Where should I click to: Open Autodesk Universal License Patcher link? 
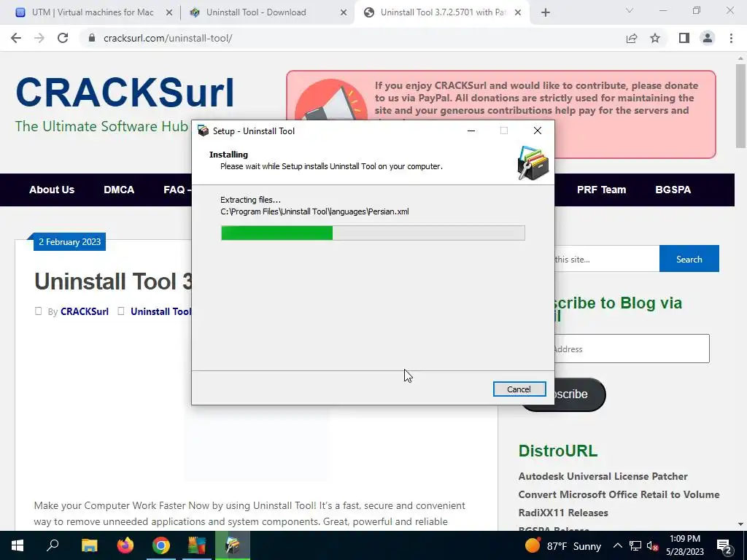(x=603, y=476)
